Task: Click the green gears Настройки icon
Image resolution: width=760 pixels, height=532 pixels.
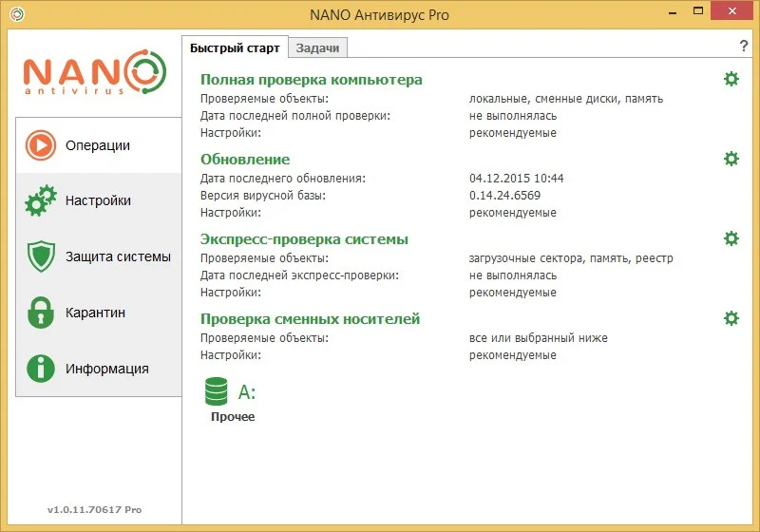Action: [41, 201]
